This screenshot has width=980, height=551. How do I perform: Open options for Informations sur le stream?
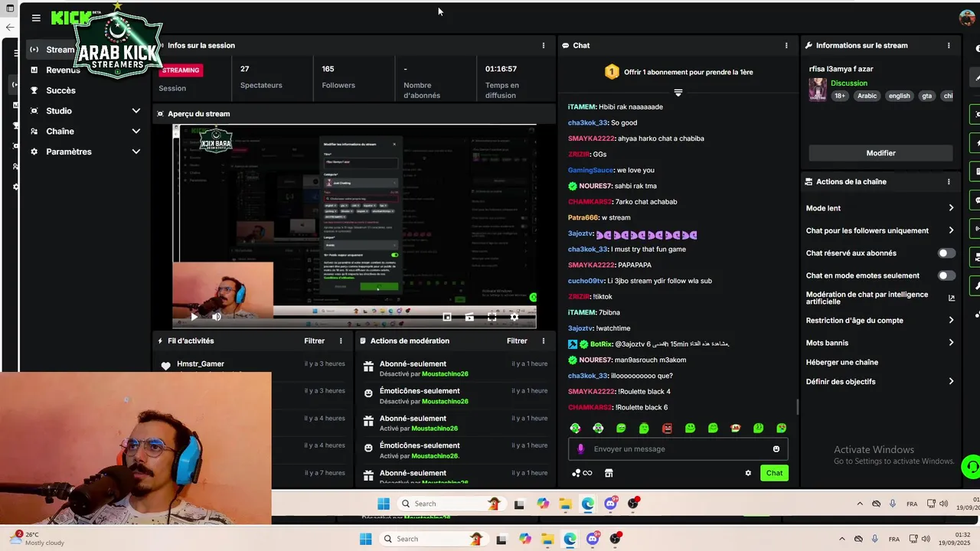[949, 45]
